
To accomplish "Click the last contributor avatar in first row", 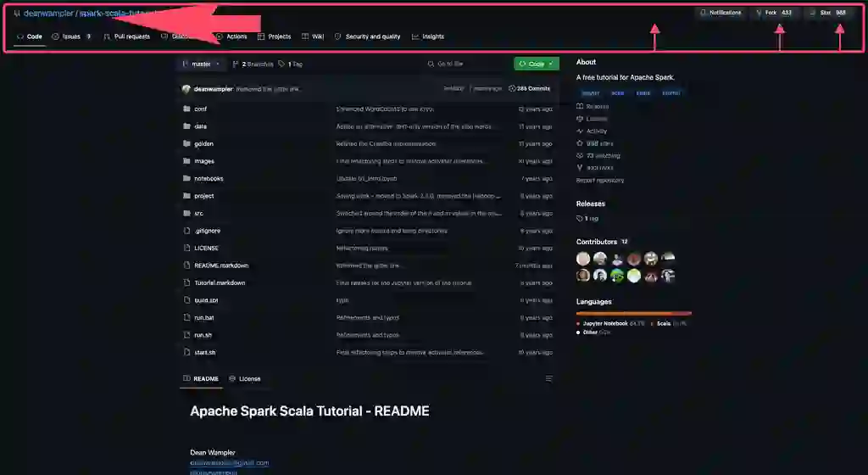I will pos(668,259).
